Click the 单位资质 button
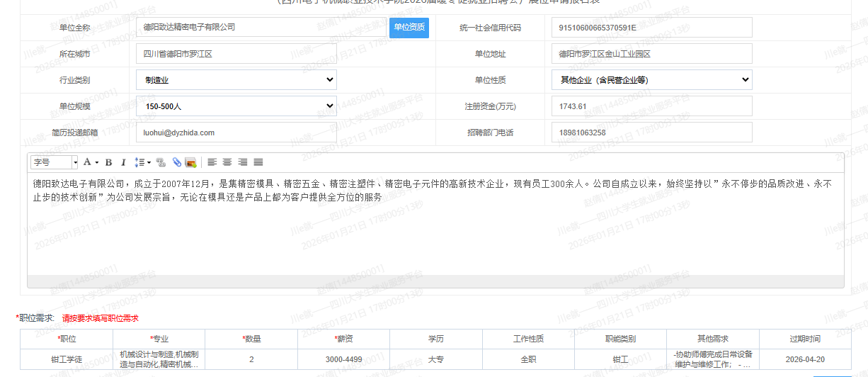 [x=409, y=28]
